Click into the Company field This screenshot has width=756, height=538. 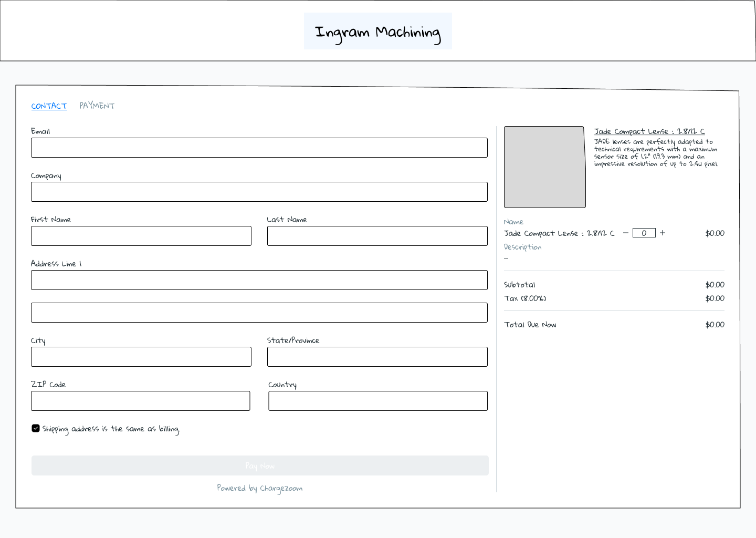pos(259,192)
